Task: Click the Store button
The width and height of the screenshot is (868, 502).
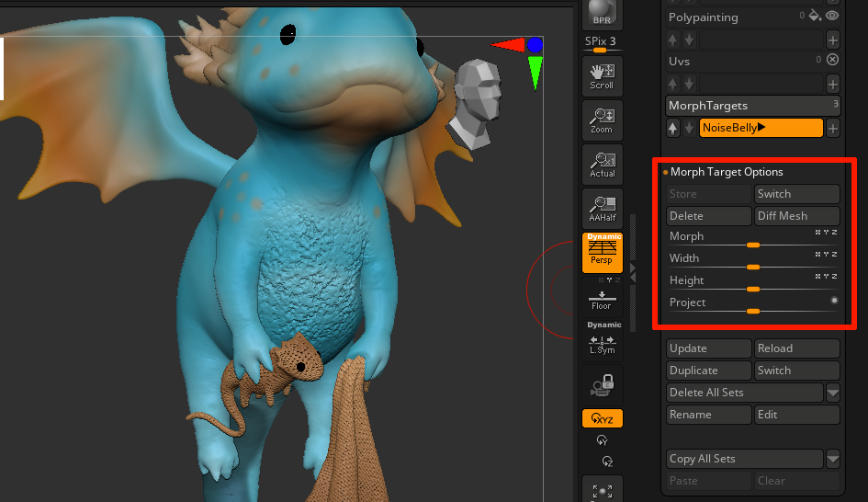Action: 708,194
